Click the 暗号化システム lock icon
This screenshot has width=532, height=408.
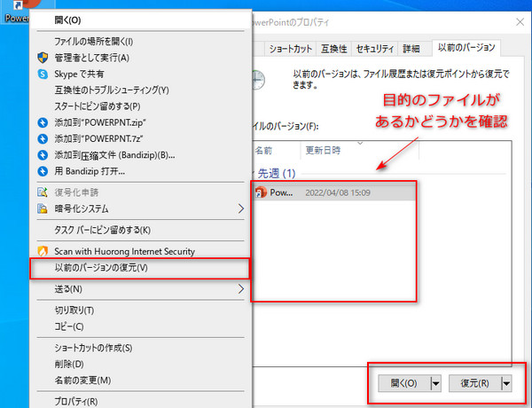tap(43, 208)
